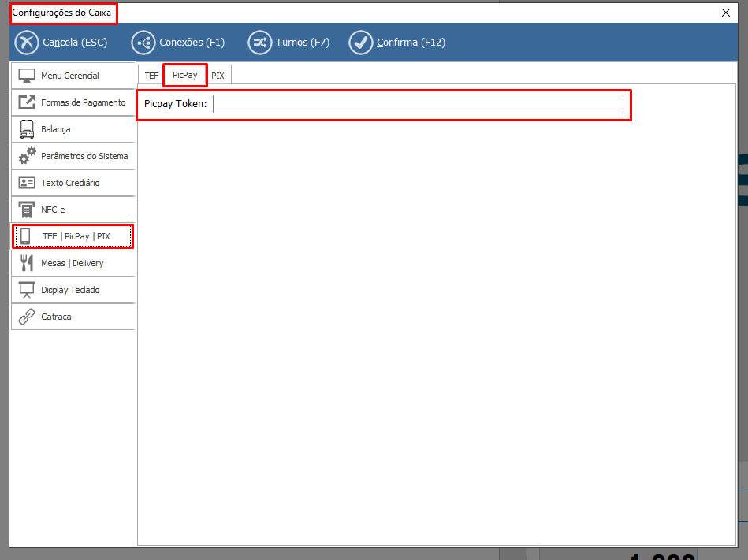Click the Turnos (F7) shuffle icon
Image resolution: width=748 pixels, height=560 pixels.
pyautogui.click(x=259, y=43)
